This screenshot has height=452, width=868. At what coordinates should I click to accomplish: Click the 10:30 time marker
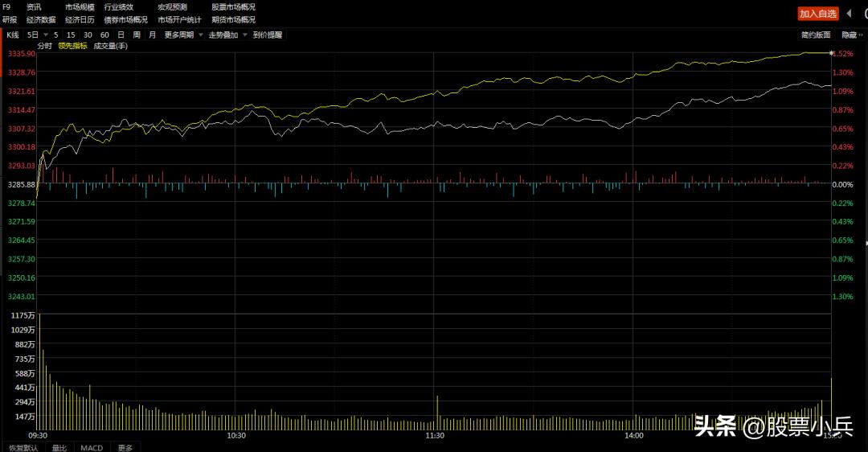[236, 435]
